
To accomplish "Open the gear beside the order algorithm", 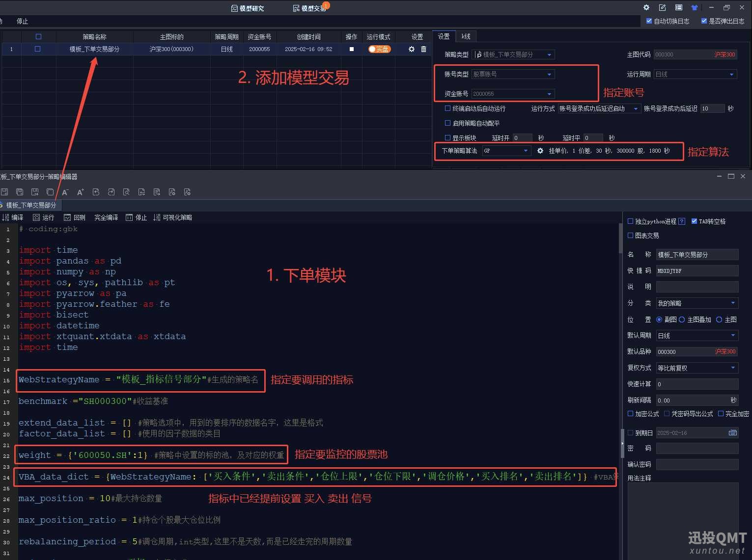I will point(540,151).
